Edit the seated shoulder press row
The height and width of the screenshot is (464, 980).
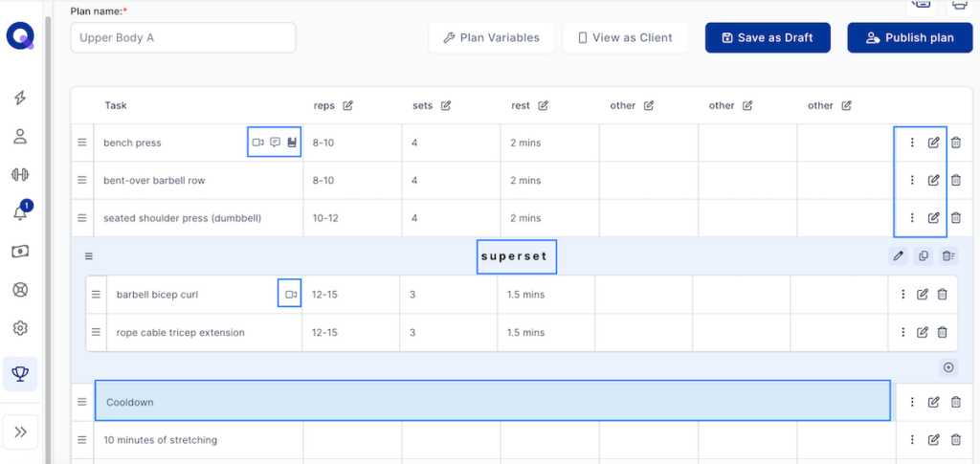click(x=933, y=218)
